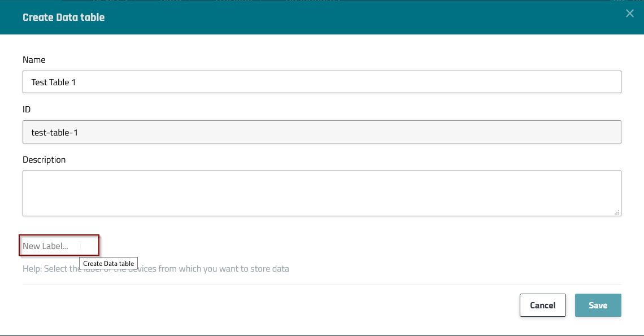Click the Name field label
The image size is (644, 336).
tap(34, 60)
